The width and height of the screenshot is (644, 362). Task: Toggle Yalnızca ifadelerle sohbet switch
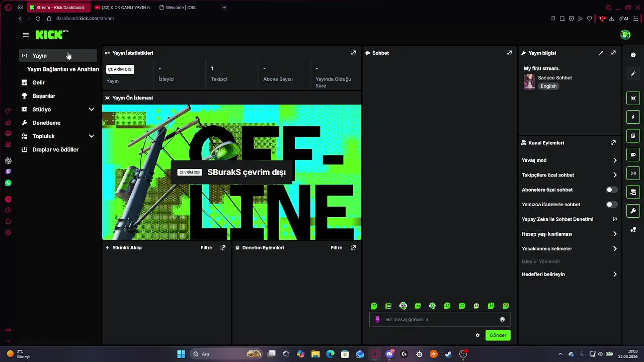(611, 205)
